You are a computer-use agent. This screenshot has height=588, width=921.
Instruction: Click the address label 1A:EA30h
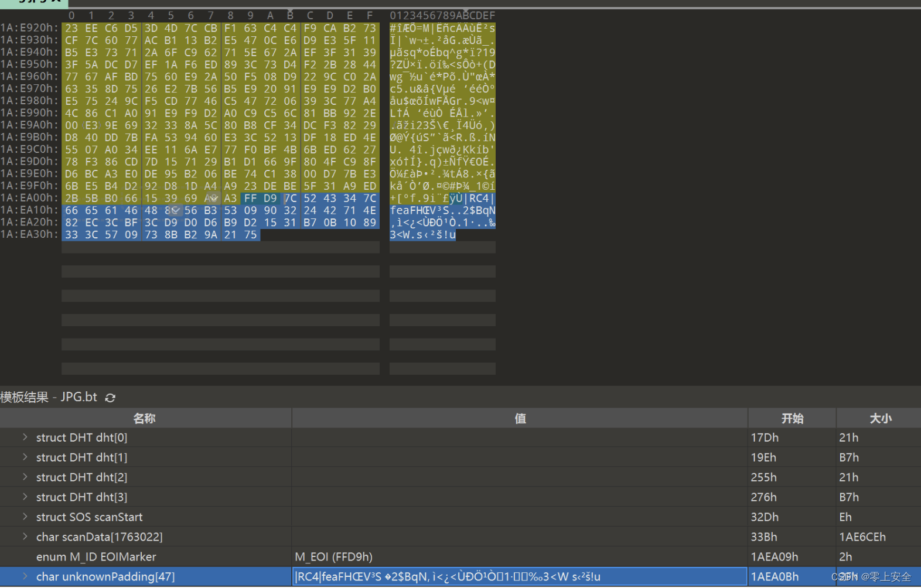(x=29, y=235)
